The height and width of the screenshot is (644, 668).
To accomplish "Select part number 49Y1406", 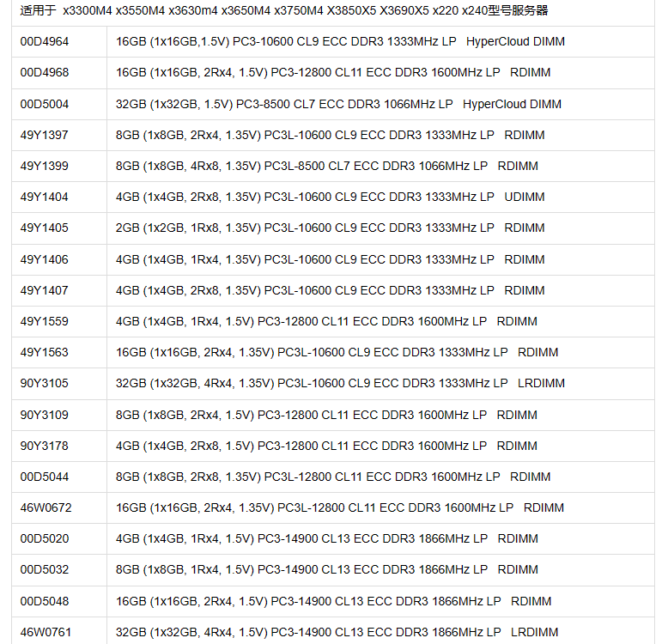I will (x=44, y=259).
